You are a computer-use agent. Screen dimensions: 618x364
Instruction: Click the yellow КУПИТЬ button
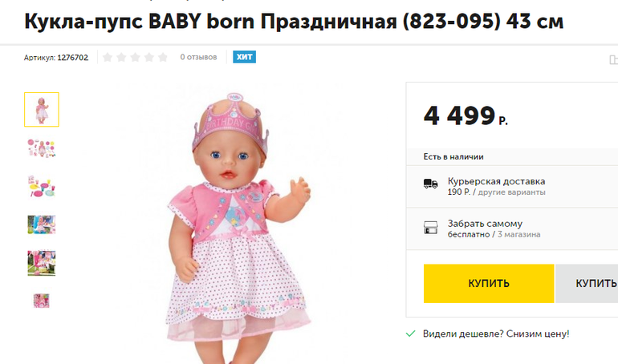click(489, 283)
